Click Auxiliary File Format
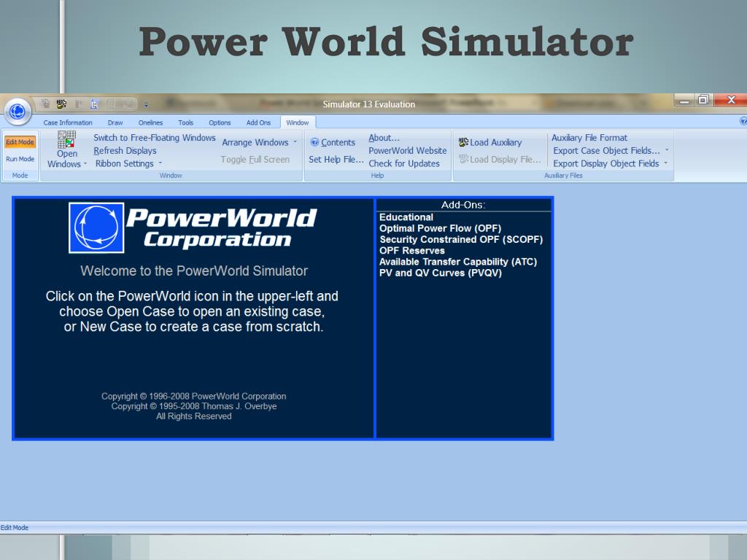This screenshot has width=747, height=560. 589,138
